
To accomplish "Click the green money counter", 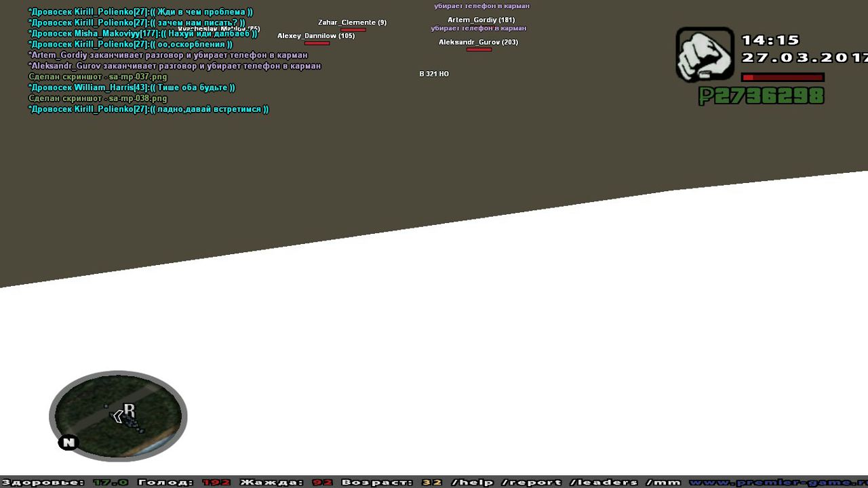I will coord(762,96).
